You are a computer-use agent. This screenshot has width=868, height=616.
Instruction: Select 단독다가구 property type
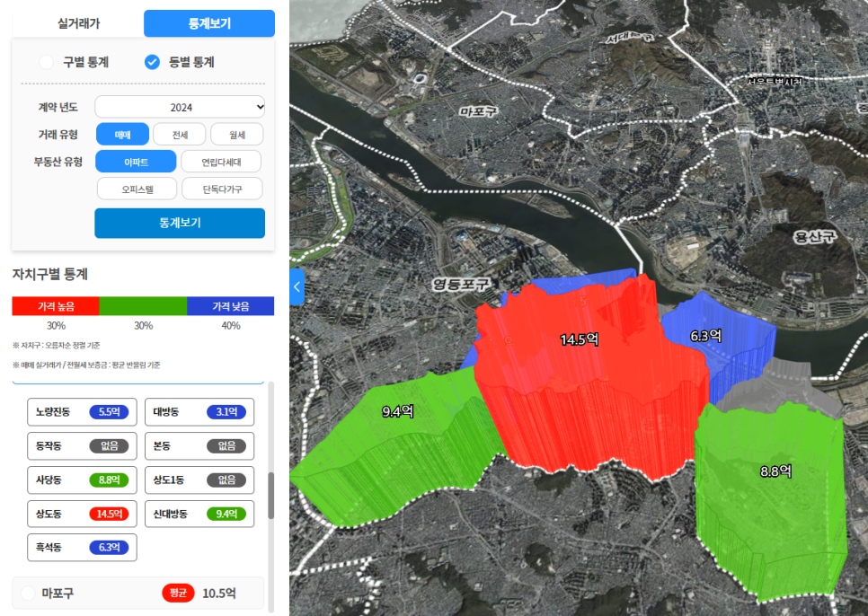coord(222,189)
